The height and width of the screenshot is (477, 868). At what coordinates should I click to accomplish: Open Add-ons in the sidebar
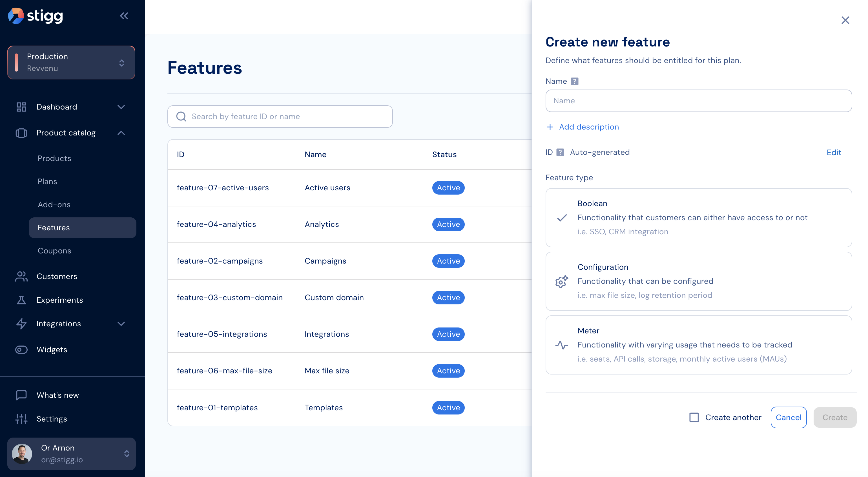coord(54,204)
